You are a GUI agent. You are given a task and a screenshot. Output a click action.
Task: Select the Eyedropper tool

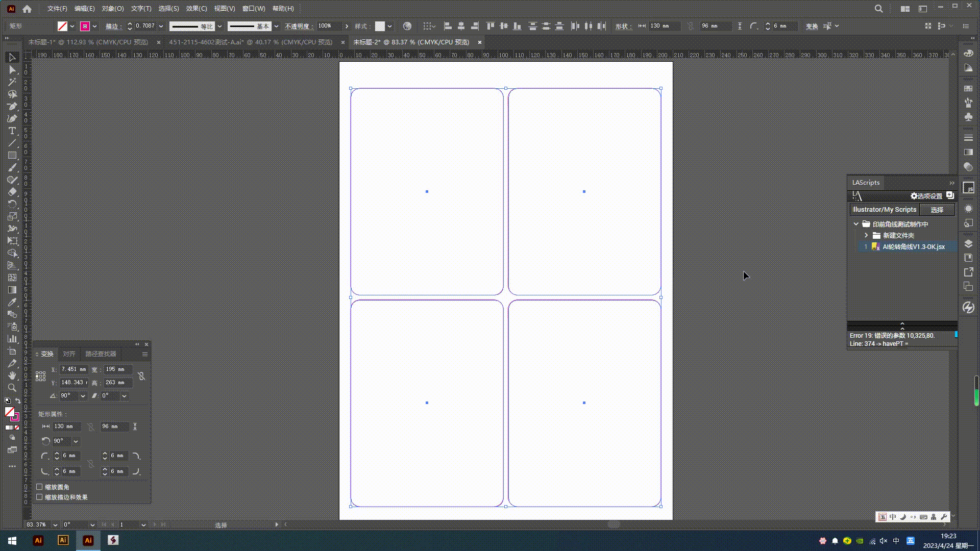pos(12,302)
